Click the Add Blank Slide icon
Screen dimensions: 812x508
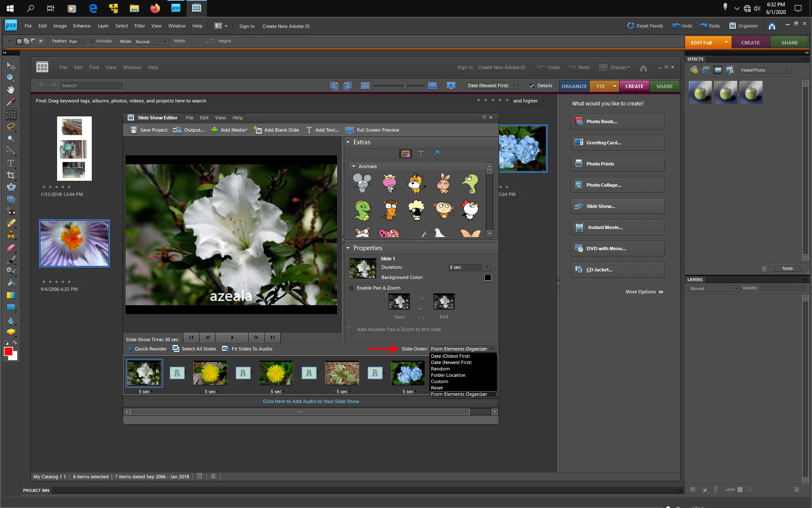(x=257, y=130)
